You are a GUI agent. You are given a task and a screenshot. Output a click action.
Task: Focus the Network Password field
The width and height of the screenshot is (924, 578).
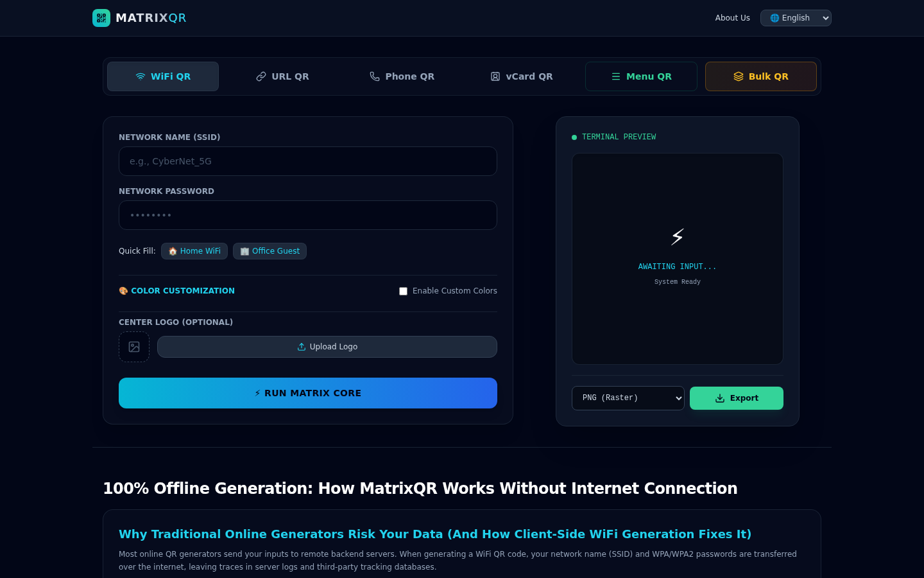tap(308, 215)
